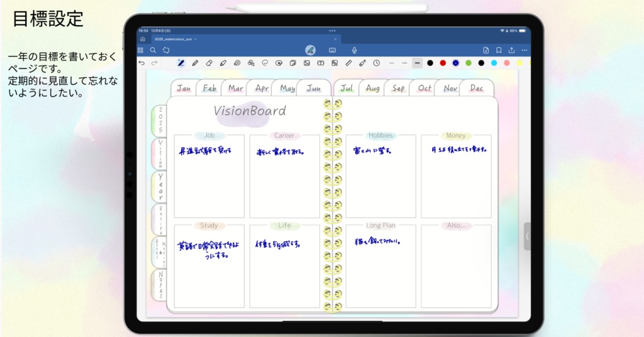Image resolution: width=644 pixels, height=337 pixels.
Task: Close the 2025_watercolour_sun document tab
Action: click(x=335, y=39)
